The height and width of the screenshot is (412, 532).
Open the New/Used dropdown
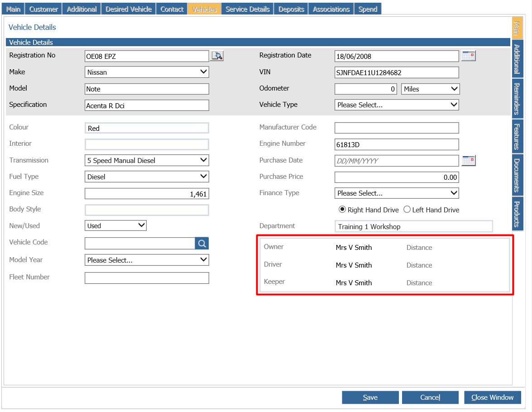pyautogui.click(x=115, y=225)
